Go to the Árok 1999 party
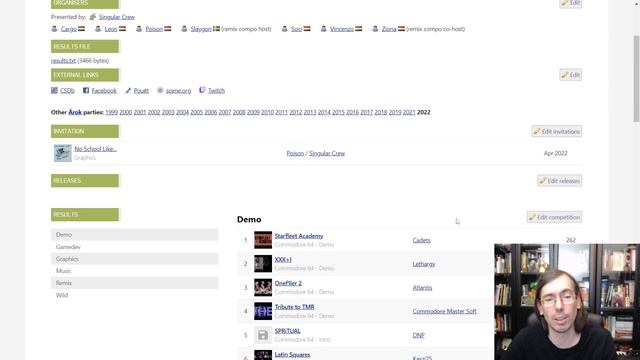Viewport: 640px width, 360px height. [111, 112]
